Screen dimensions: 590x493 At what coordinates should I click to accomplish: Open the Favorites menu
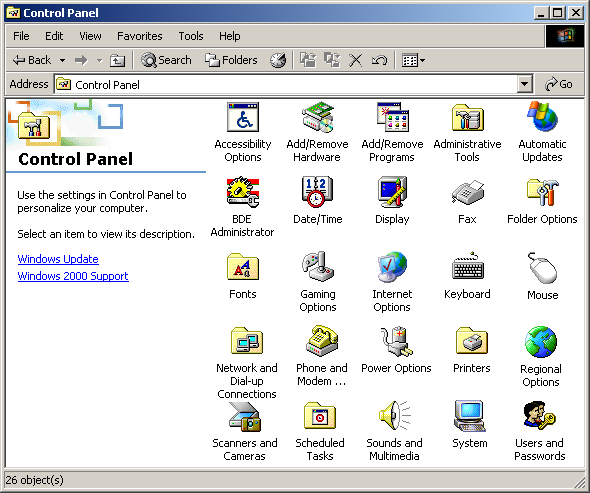140,36
